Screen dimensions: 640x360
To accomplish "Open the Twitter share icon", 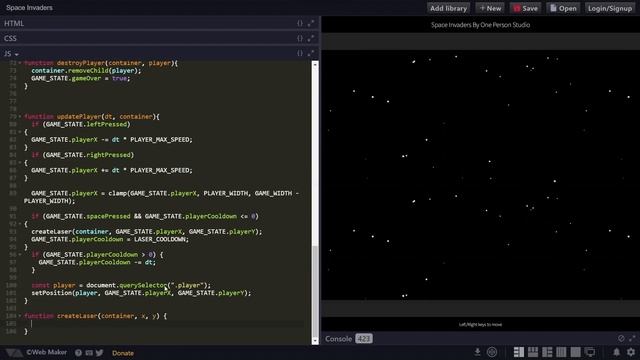I will pos(100,353).
